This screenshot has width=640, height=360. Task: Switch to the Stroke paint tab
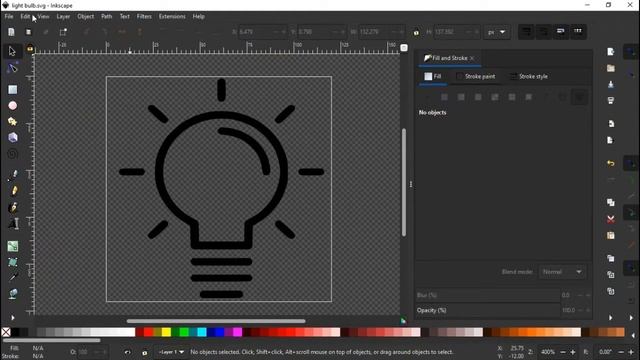[x=476, y=76]
